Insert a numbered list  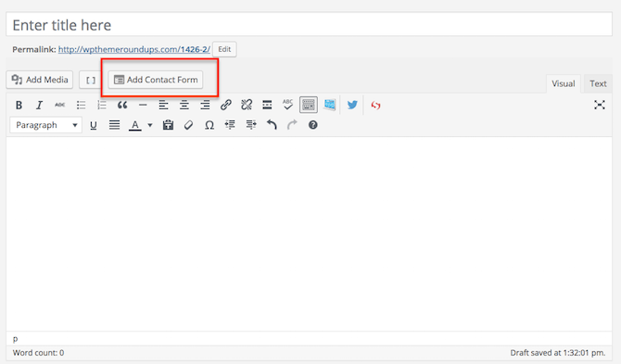click(x=102, y=106)
